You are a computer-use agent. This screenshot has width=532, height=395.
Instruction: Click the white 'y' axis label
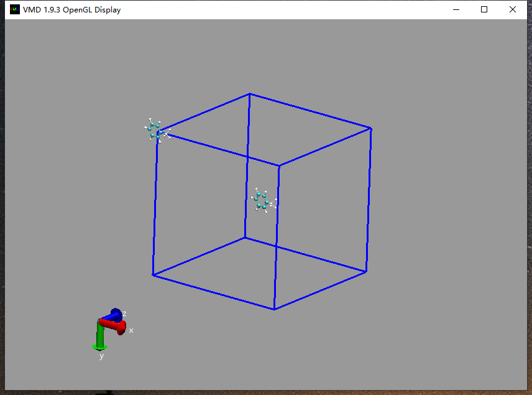[101, 356]
